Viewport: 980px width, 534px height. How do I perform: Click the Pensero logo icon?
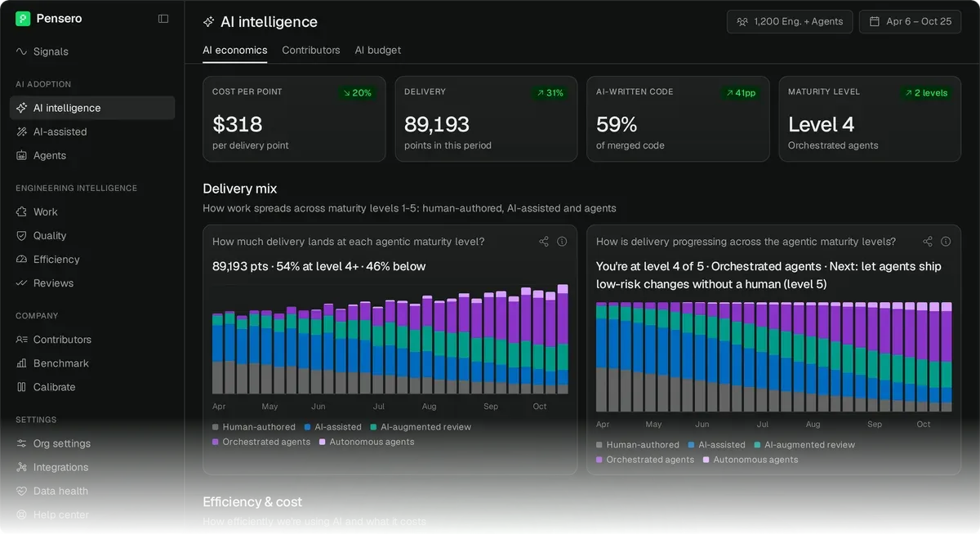[23, 18]
